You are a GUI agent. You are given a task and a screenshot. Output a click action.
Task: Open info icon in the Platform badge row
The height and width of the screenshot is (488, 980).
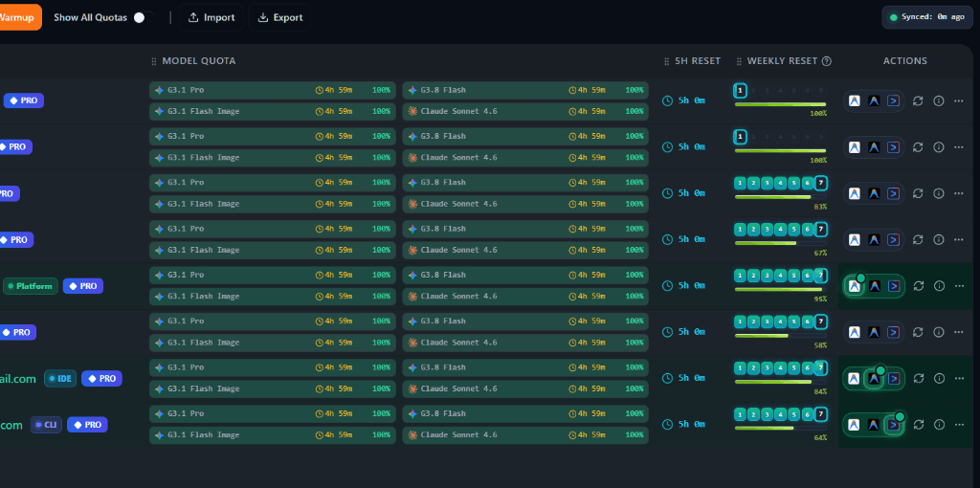(x=939, y=285)
